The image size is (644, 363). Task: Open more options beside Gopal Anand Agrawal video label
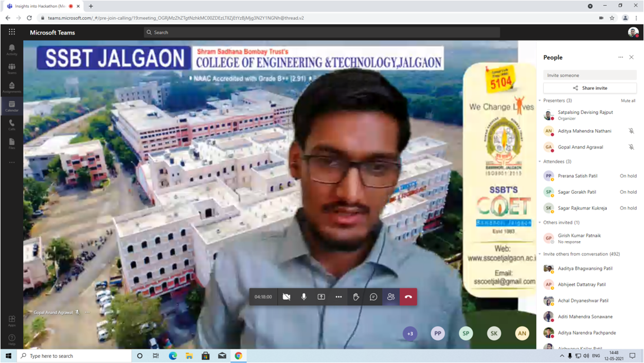pos(87,312)
